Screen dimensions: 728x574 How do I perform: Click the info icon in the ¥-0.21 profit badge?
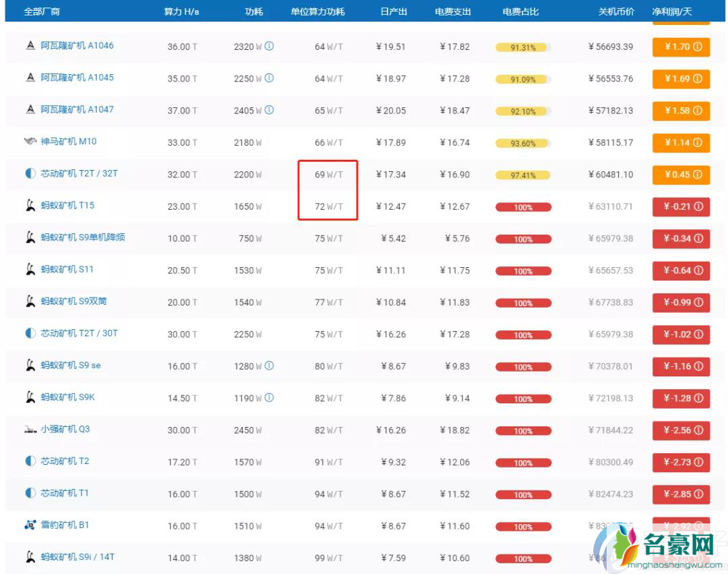[698, 206]
